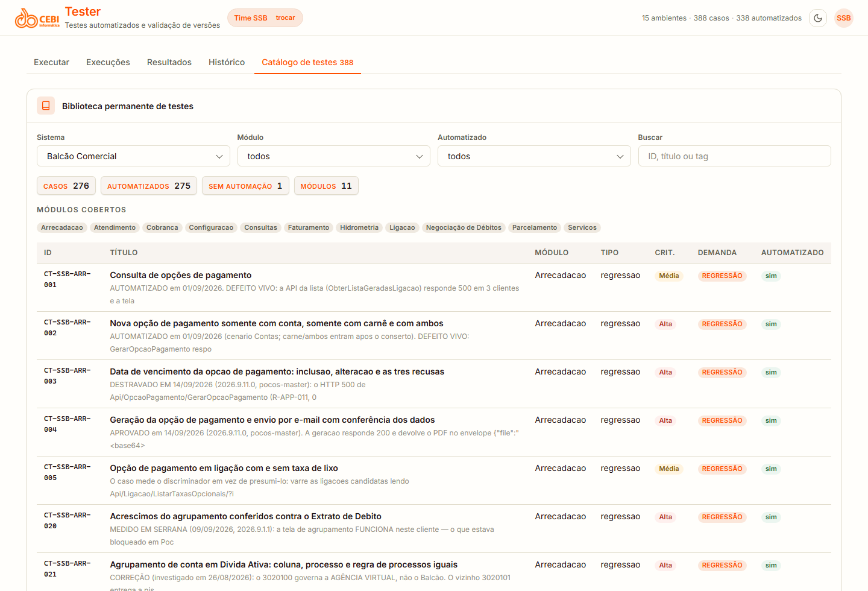This screenshot has width=868, height=591.
Task: Select the Histórico tab
Action: pyautogui.click(x=227, y=62)
